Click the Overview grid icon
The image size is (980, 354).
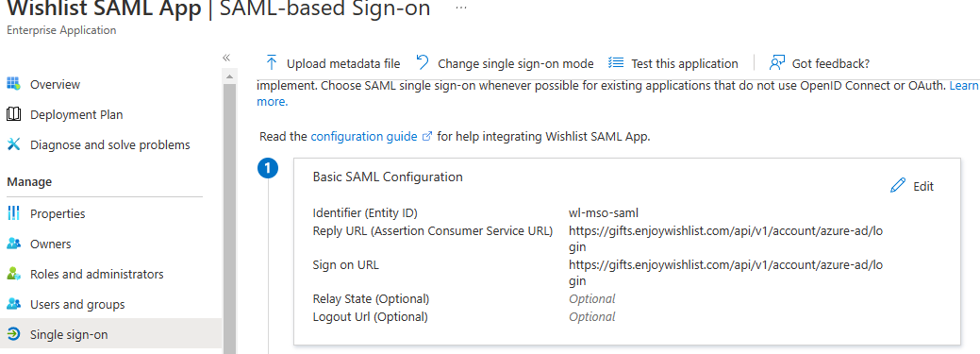(13, 84)
